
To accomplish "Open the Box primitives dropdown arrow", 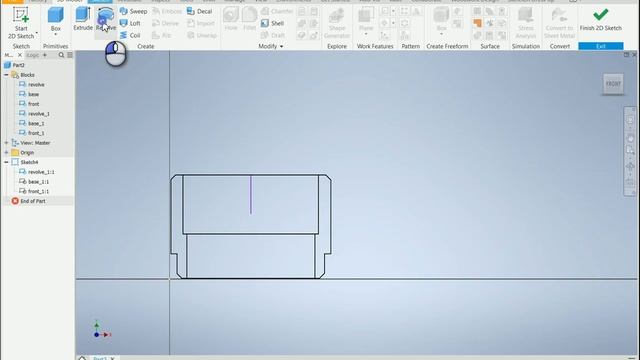I will [x=56, y=35].
